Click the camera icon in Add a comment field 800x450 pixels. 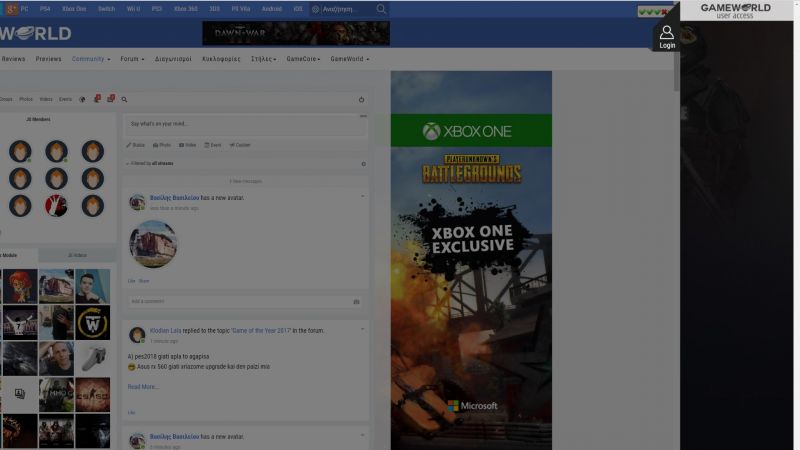356,302
